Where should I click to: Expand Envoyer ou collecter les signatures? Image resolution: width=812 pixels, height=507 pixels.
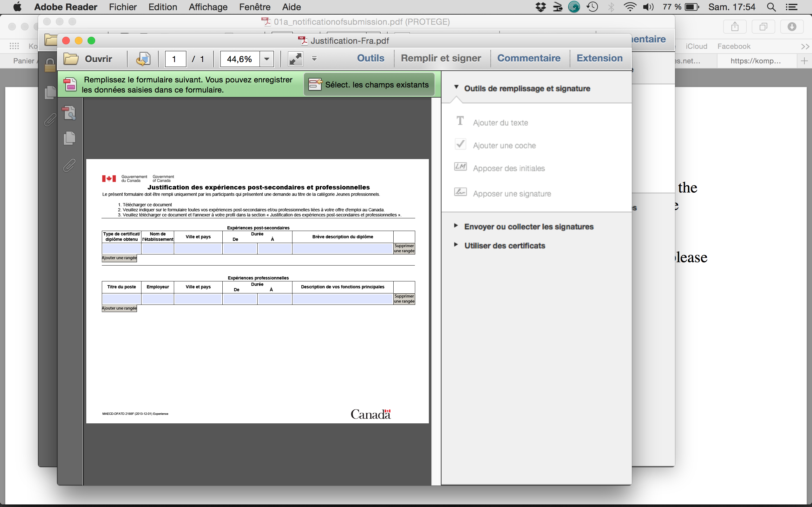528,227
